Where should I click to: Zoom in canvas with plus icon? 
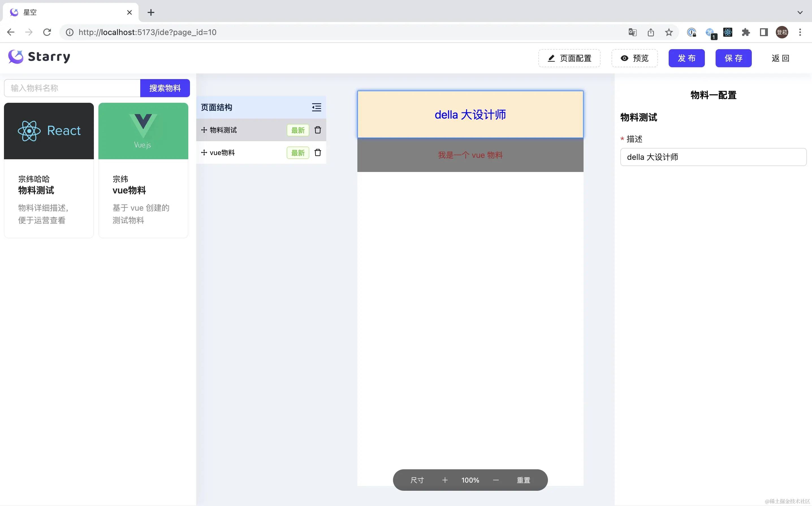coord(445,480)
